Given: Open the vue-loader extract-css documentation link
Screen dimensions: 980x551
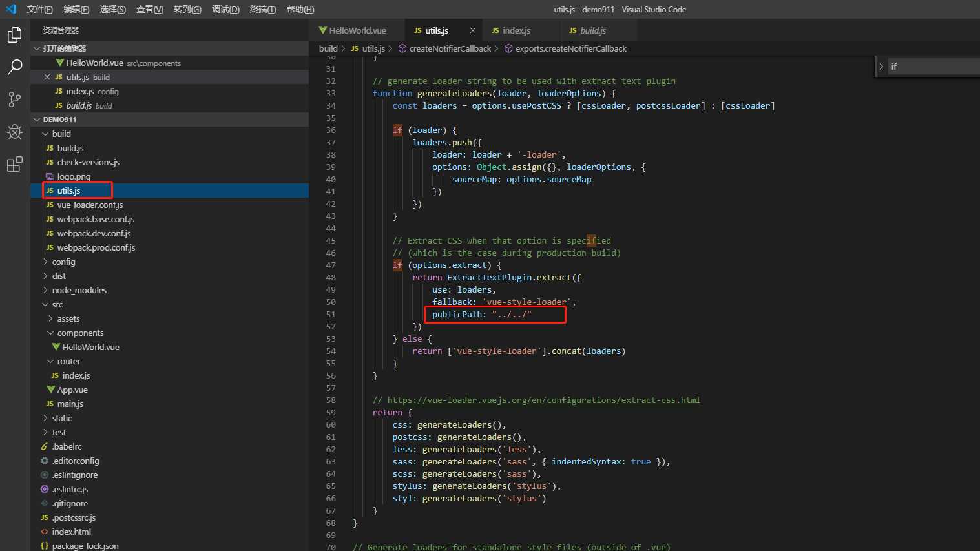Looking at the screenshot, I should tap(543, 400).
